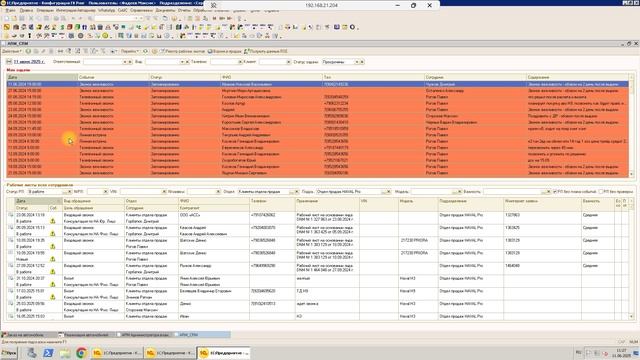Switch to first 1С:Предприятие taskbar window
Image resolution: width=640 pixels, height=360 pixels.
pos(117,353)
